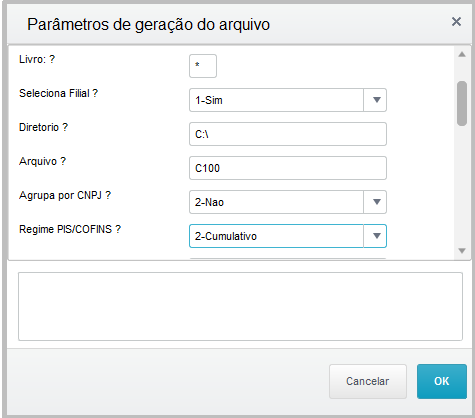Open the Regime PIS/COFINS dropdown arrow
Screen dimensions: 475x418
pos(376,236)
